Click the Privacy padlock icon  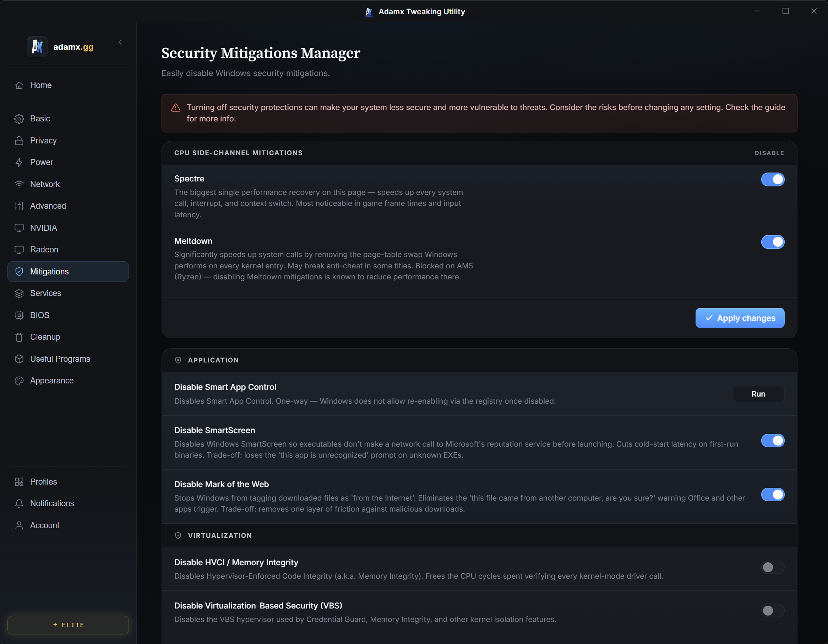coord(19,141)
